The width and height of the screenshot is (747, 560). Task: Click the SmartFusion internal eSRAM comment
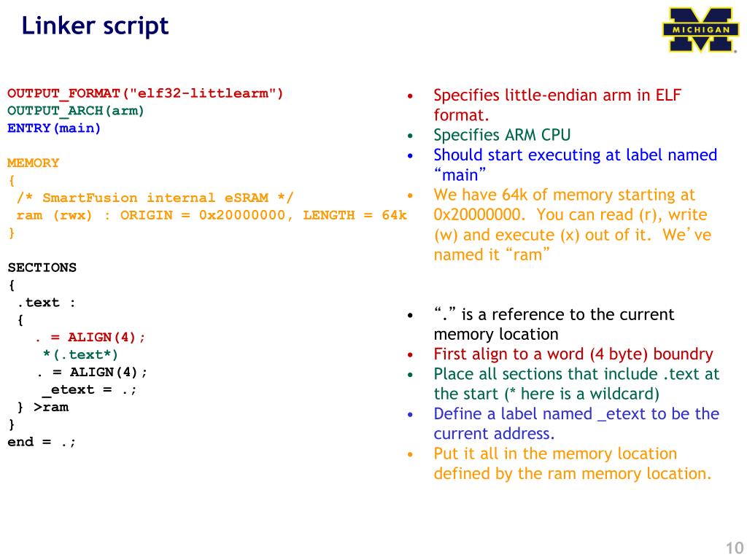point(155,198)
